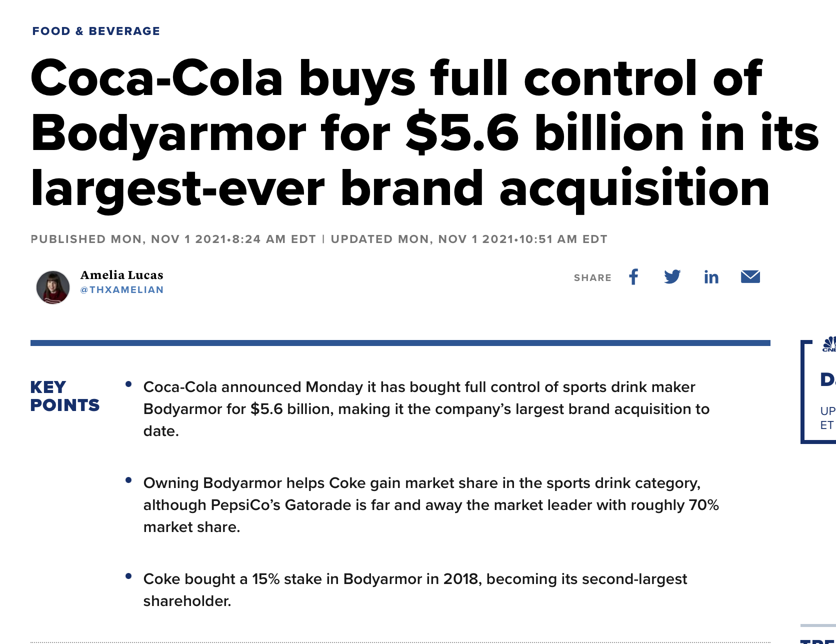Click key point about Gatorade market share
The width and height of the screenshot is (836, 644).
tap(431, 505)
